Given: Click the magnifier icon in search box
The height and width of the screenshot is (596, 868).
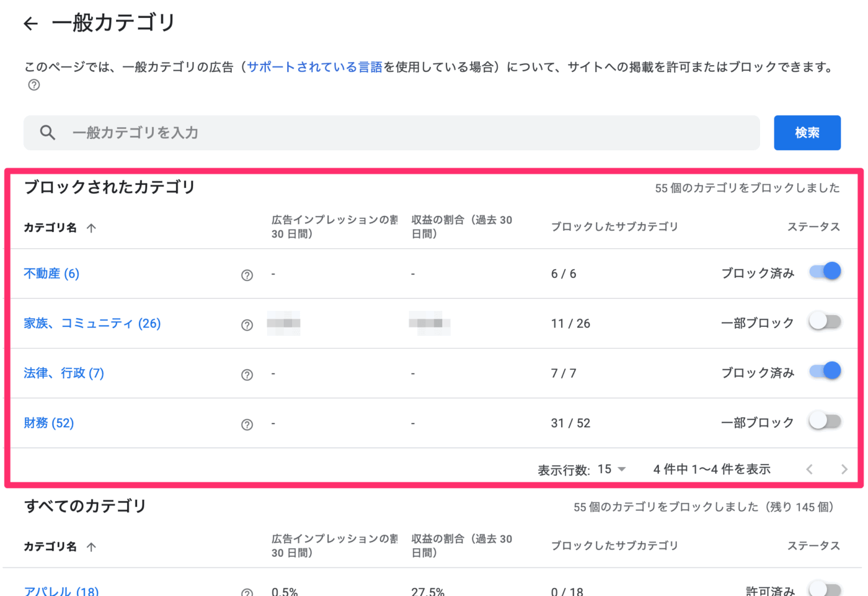Looking at the screenshot, I should pyautogui.click(x=48, y=132).
